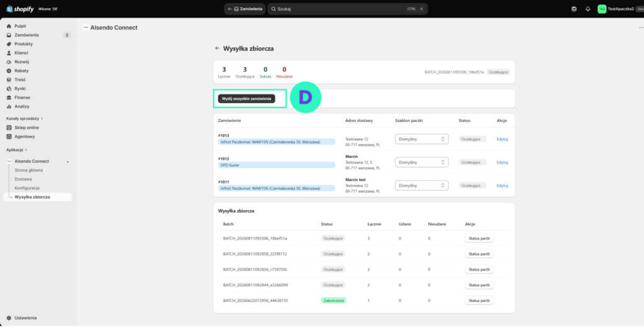This screenshot has height=329, width=644.
Task: Click the search magnifier icon
Action: tap(274, 9)
